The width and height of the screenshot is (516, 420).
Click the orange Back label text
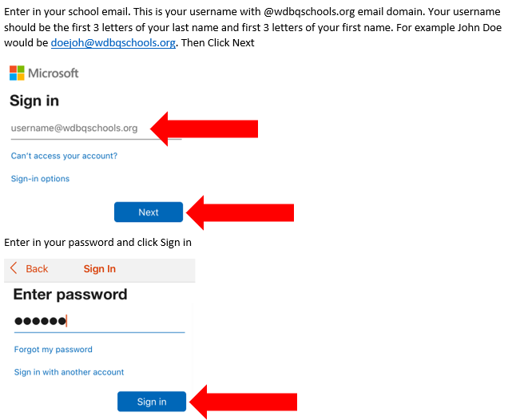point(37,269)
